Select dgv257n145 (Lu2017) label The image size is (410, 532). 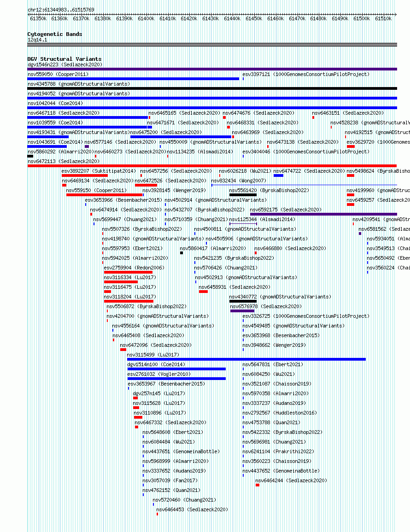coord(159,393)
